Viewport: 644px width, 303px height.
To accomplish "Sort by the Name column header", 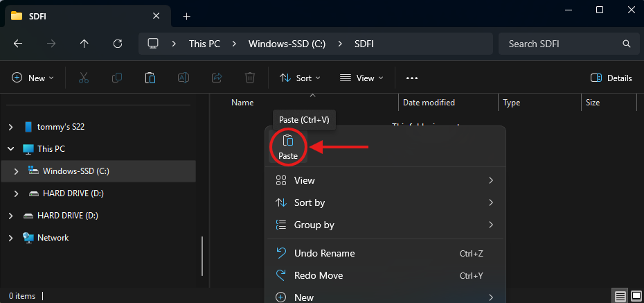I will pyautogui.click(x=242, y=103).
